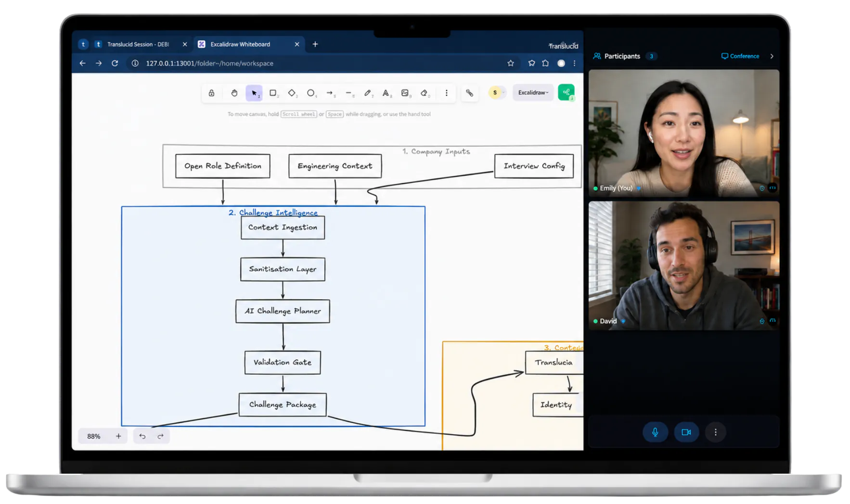Image resolution: width=850 pixels, height=504 pixels.
Task: Select the Rectangle shape tool
Action: [x=273, y=93]
